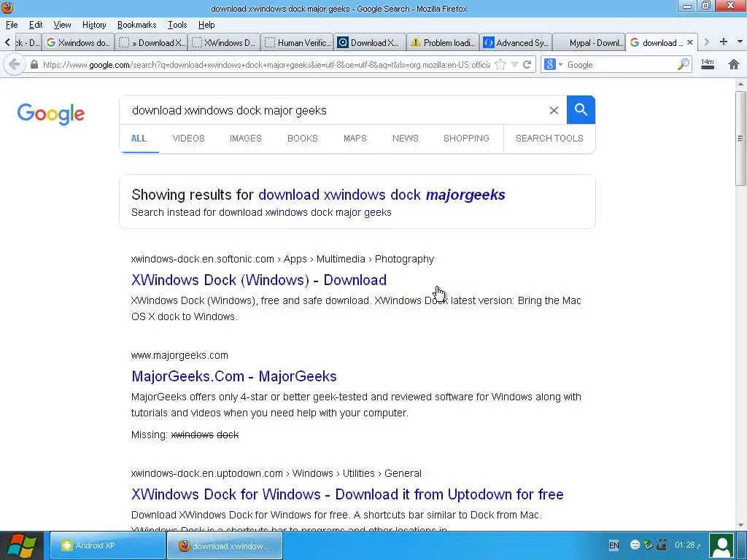Click the 14m toolbar timer icon

708,64
